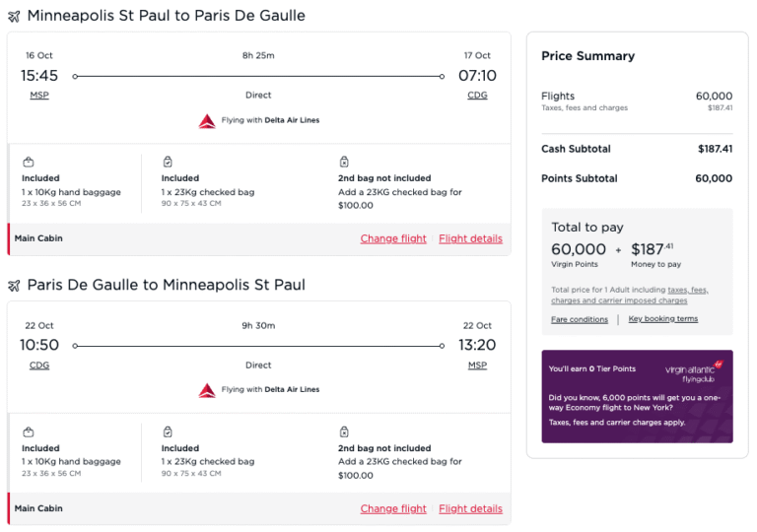Click Delta logo on return flight

[x=207, y=390]
